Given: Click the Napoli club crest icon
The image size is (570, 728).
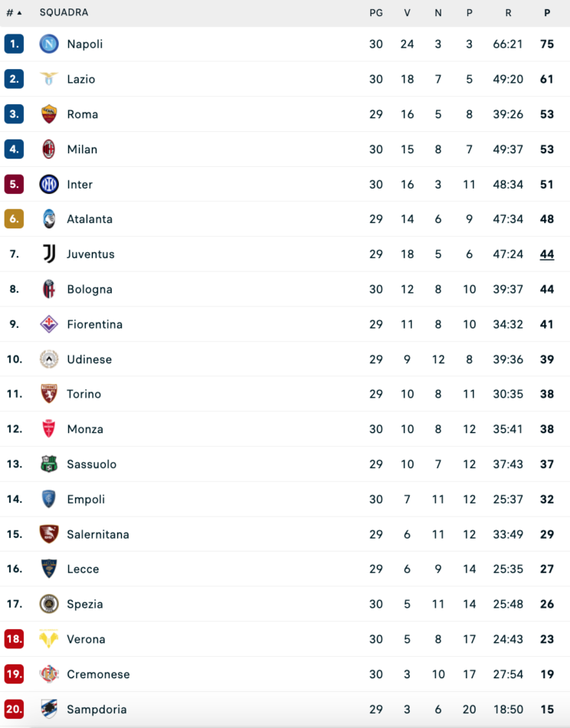Looking at the screenshot, I should pyautogui.click(x=49, y=44).
